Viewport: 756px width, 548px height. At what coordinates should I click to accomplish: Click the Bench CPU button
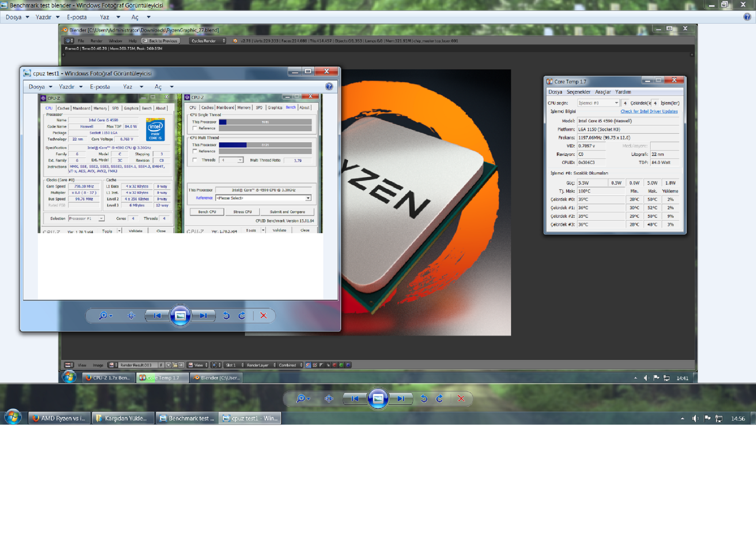(x=207, y=212)
